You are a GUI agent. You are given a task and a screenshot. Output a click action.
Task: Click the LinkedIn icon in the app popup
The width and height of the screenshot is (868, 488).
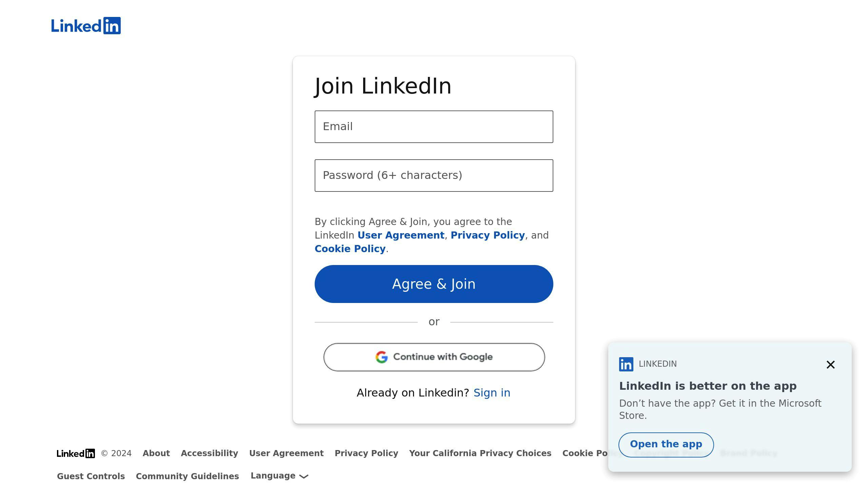click(x=626, y=364)
